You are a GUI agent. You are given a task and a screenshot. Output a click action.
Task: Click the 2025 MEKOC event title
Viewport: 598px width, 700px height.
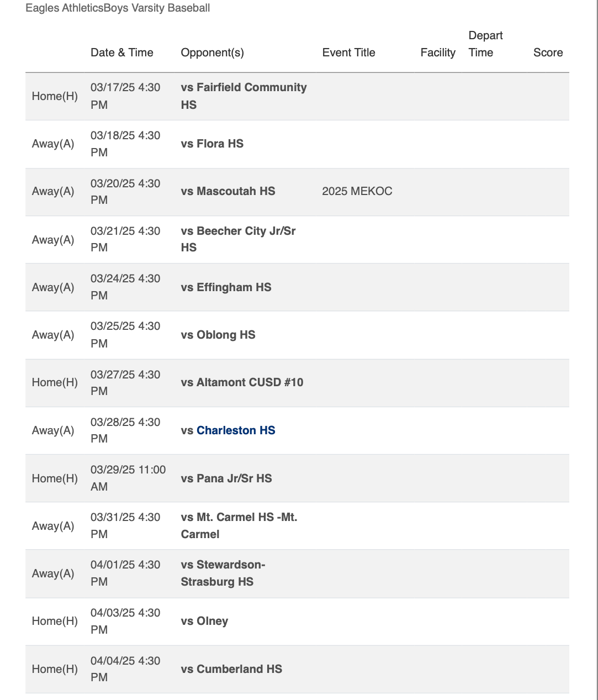pyautogui.click(x=357, y=191)
